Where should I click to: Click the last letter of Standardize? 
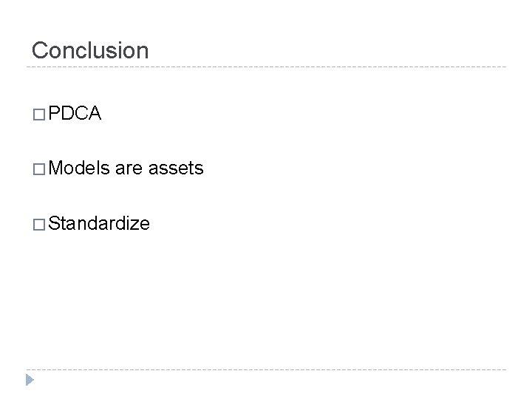[x=145, y=225]
